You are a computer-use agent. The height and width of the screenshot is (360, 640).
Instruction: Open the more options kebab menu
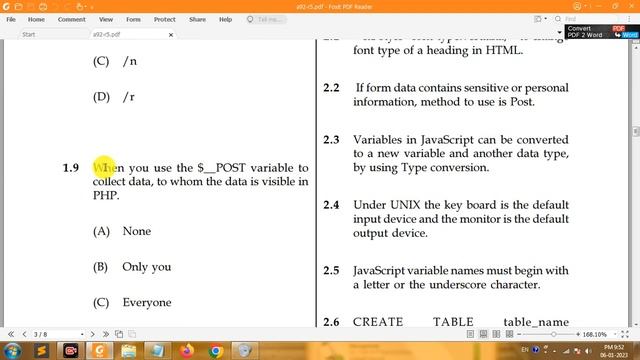pos(629,19)
